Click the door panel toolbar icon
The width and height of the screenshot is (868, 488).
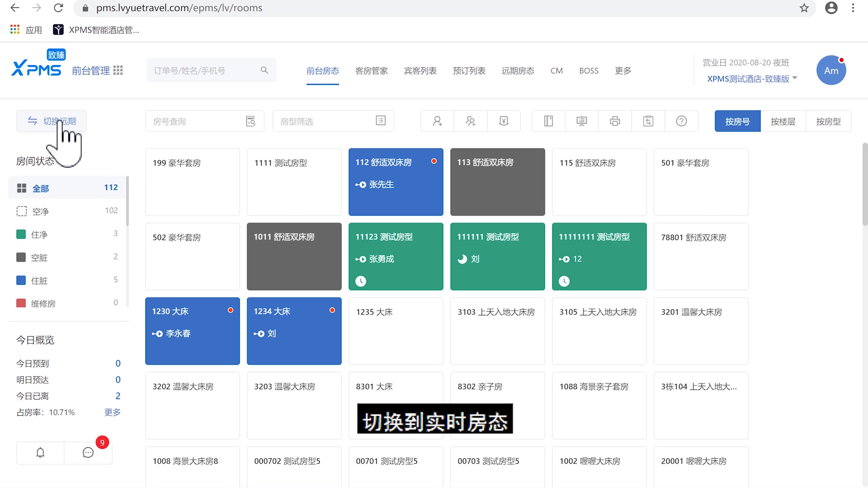coord(548,121)
